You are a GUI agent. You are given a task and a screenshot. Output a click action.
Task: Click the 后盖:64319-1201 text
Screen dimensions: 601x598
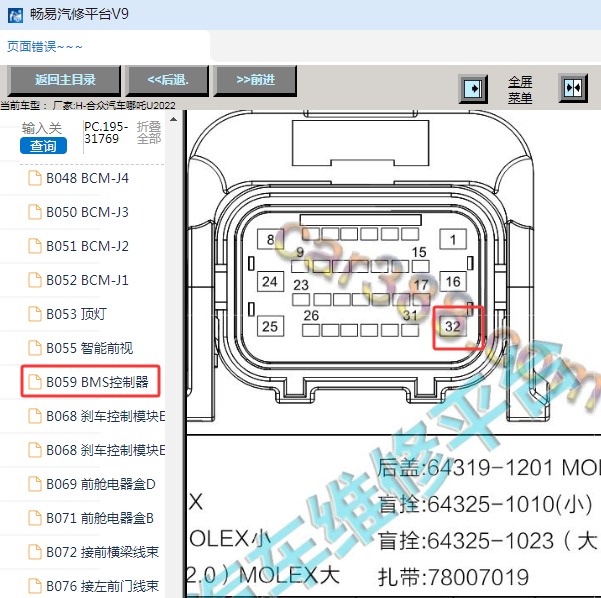[467, 468]
